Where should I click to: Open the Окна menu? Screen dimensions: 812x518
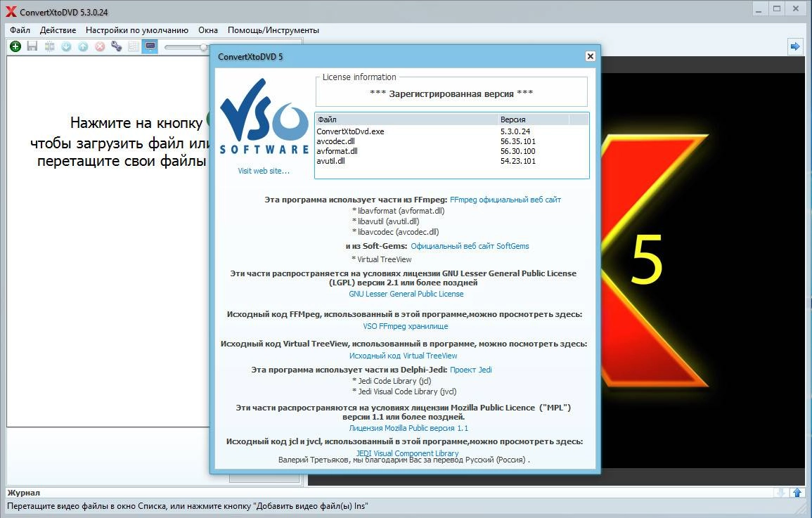coord(207,30)
